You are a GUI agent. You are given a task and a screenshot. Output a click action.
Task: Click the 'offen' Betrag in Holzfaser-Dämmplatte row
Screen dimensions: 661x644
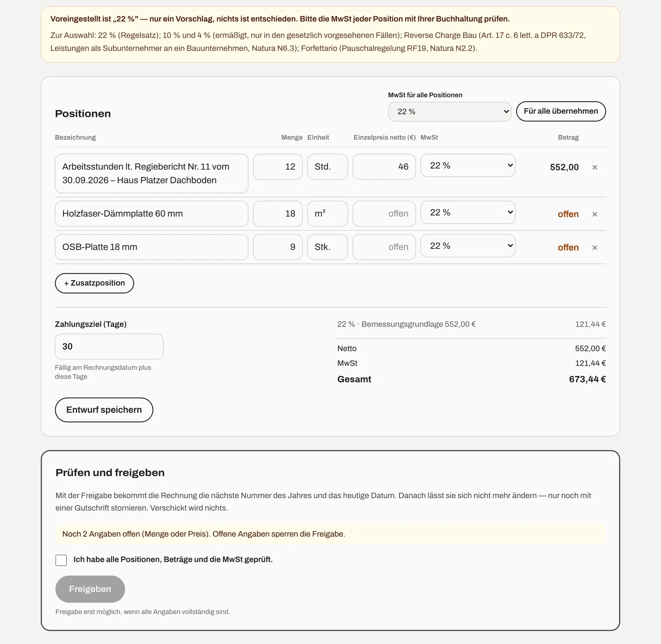point(568,214)
